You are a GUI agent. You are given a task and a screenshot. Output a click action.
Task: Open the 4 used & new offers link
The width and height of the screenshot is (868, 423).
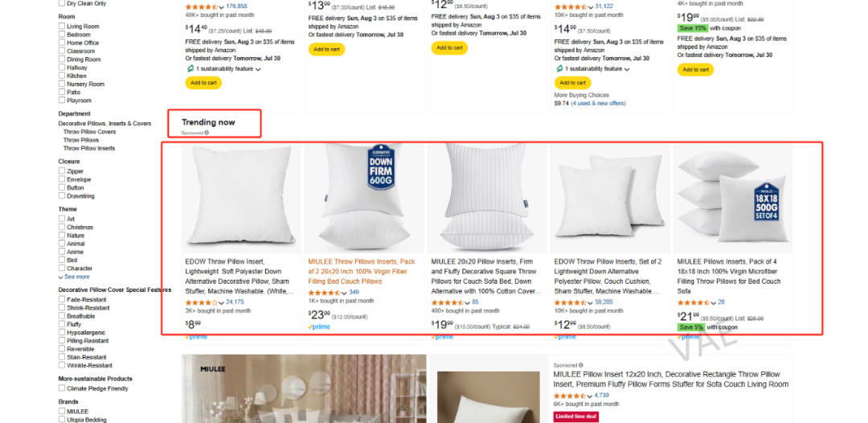598,103
